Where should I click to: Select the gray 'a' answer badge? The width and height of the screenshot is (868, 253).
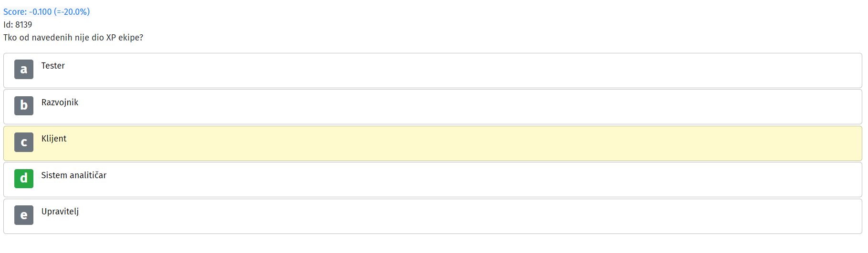tap(24, 69)
